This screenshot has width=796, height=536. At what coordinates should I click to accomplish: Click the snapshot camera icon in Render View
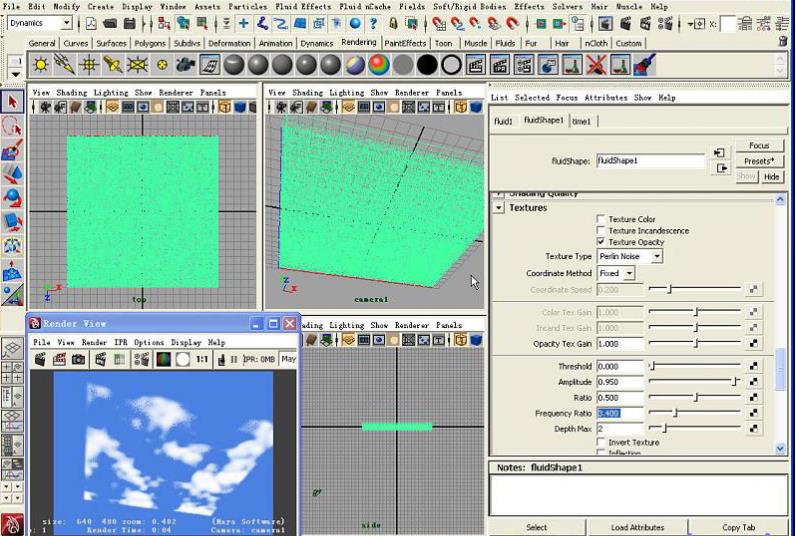[x=78, y=359]
